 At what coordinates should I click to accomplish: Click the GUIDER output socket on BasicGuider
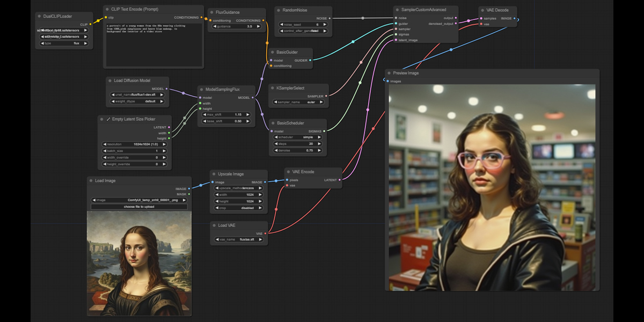[x=310, y=60]
